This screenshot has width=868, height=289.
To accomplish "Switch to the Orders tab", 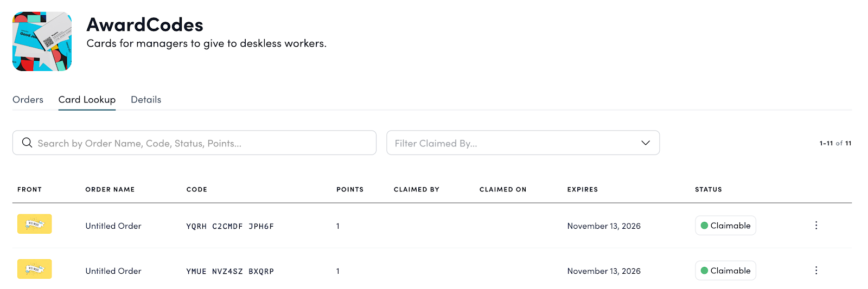I will click(28, 100).
